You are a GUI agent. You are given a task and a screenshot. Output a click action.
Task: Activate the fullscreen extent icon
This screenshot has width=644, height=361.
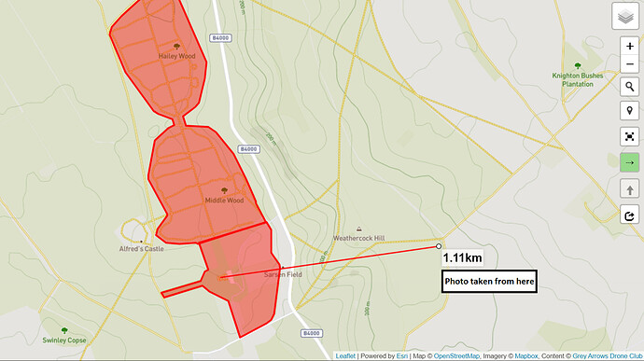tap(630, 136)
